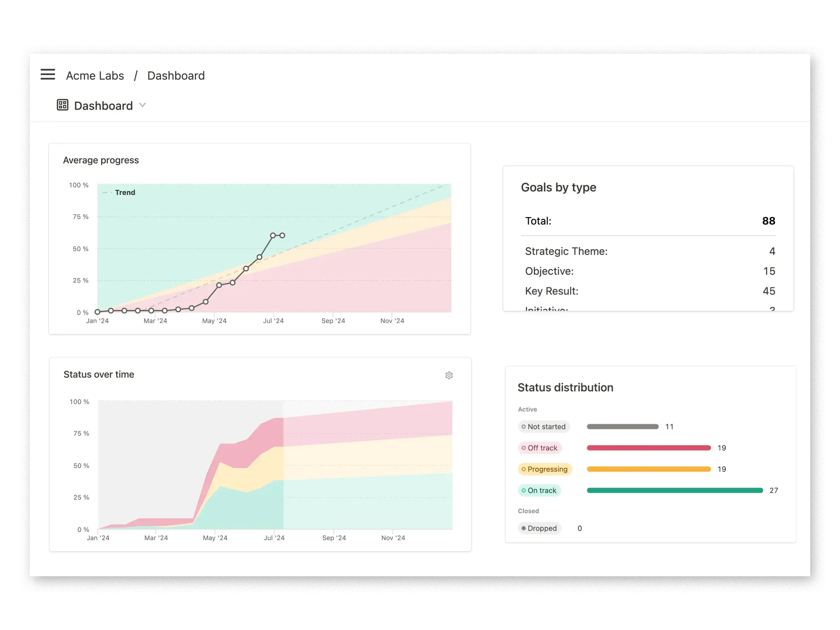Click the Dropped status tag
The height and width of the screenshot is (630, 840).
tap(539, 528)
